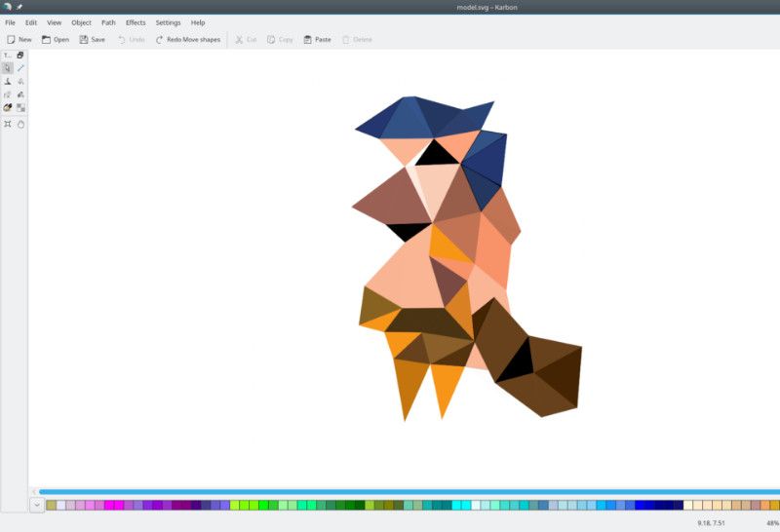
Task: Open the Path menu
Action: tap(108, 22)
